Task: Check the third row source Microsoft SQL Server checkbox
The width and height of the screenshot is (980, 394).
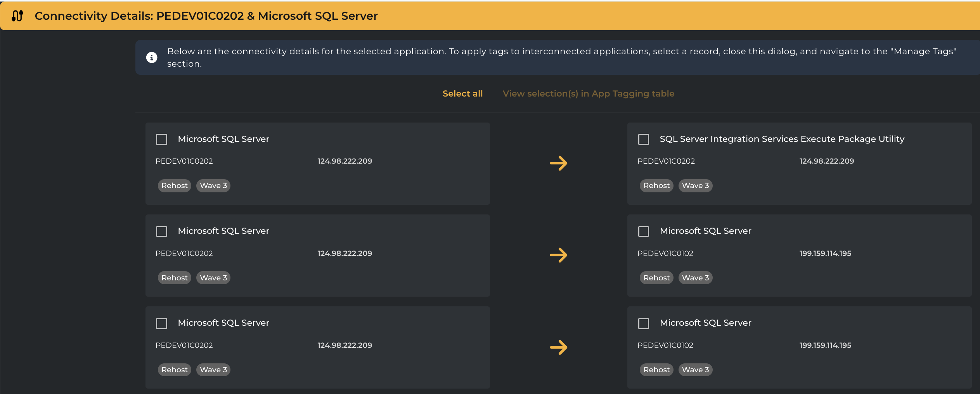Action: click(161, 323)
